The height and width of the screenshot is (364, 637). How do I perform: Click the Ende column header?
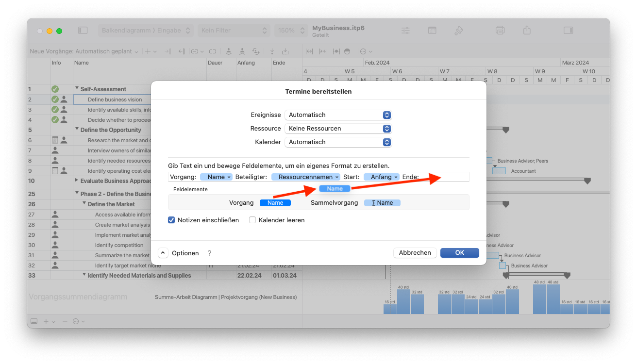coord(279,63)
